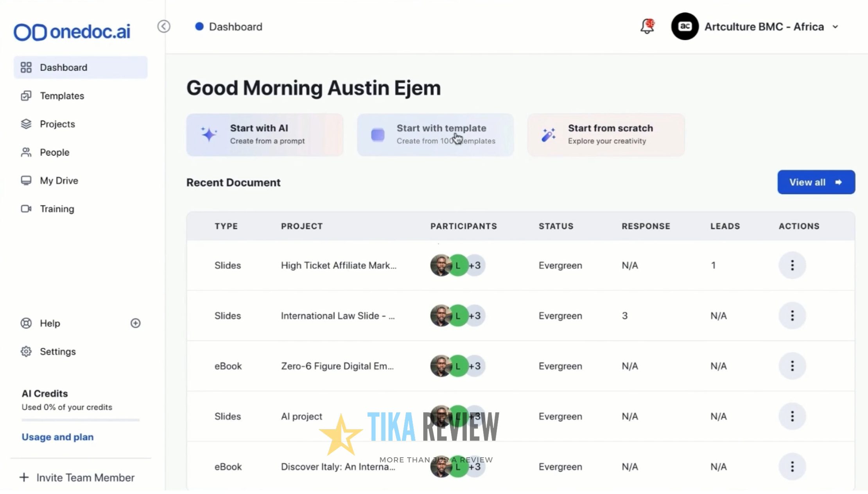Choose the Start from scratch card

coord(606,135)
